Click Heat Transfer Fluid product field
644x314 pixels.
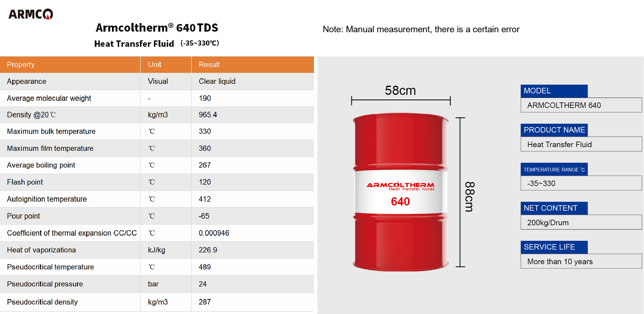[x=581, y=144]
